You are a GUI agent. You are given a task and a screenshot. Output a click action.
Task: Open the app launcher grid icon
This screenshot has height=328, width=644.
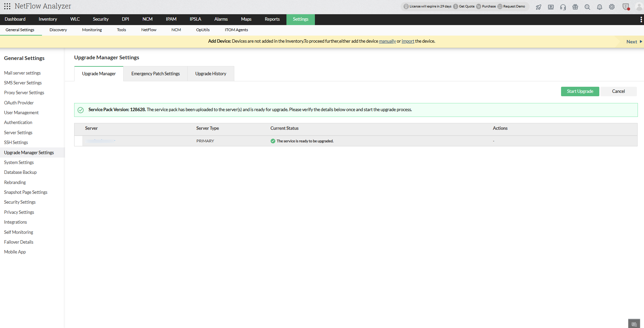point(7,6)
